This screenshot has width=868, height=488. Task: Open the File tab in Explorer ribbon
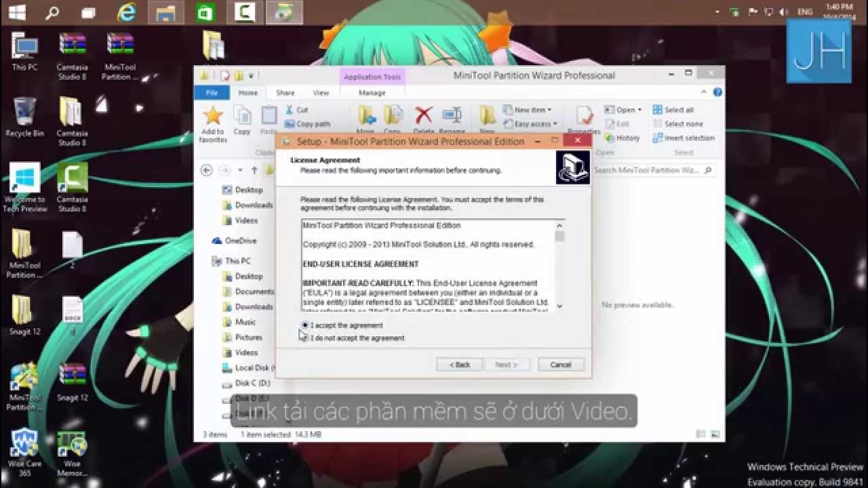(x=212, y=93)
